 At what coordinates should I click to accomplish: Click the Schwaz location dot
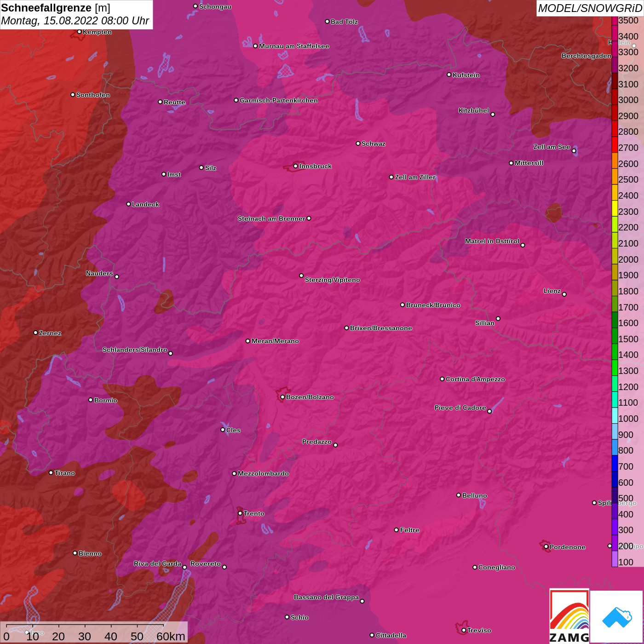358,144
